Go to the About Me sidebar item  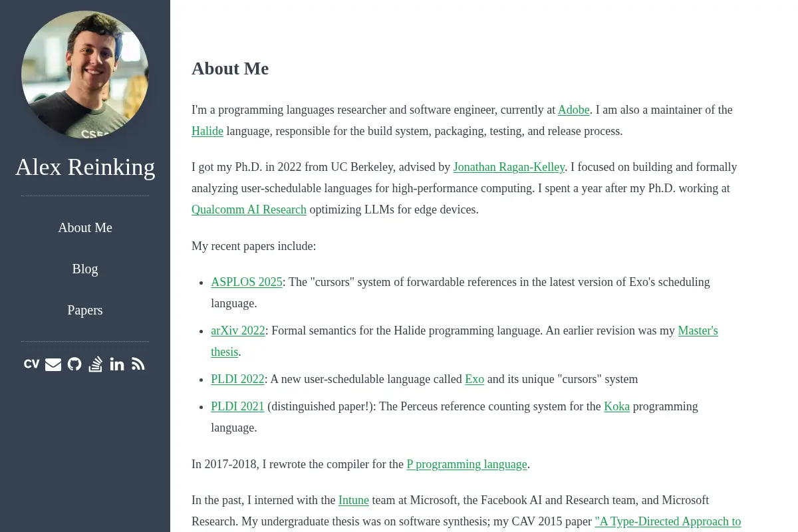(x=85, y=227)
